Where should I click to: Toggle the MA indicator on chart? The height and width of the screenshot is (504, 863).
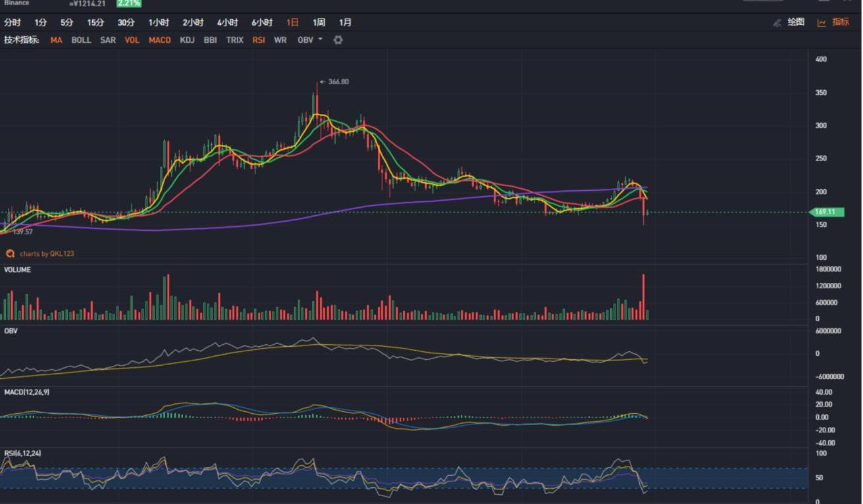[x=56, y=40]
